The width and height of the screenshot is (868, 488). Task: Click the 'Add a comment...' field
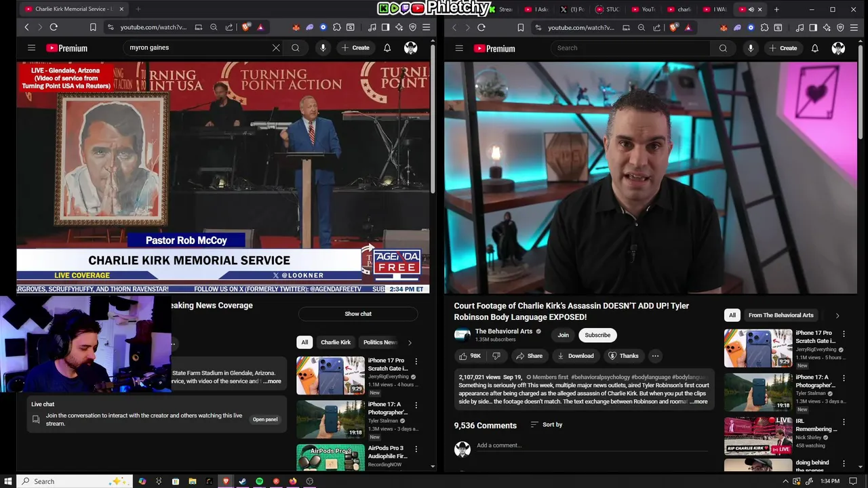click(x=591, y=445)
